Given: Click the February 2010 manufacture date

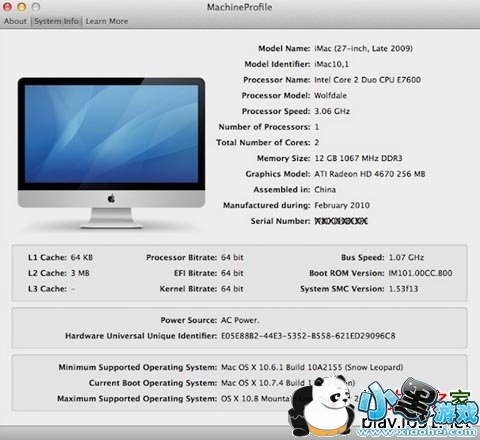Looking at the screenshot, I should click(342, 205).
